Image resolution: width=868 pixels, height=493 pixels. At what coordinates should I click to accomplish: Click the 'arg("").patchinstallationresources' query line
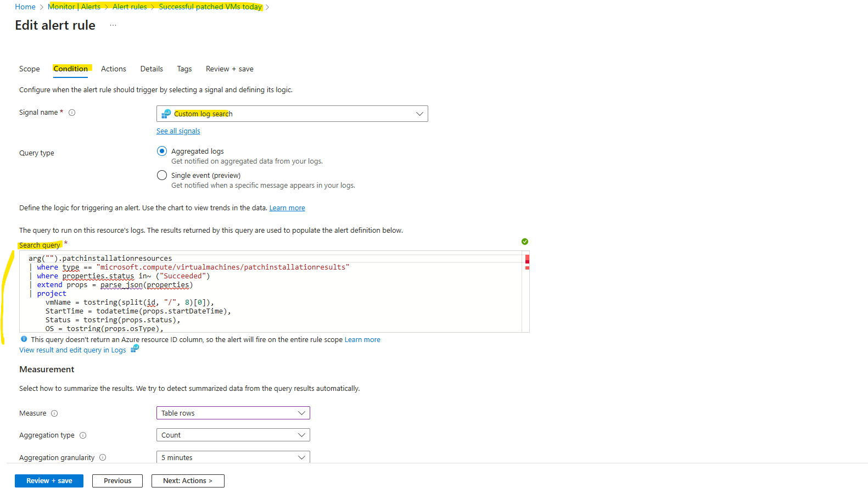[x=100, y=258]
